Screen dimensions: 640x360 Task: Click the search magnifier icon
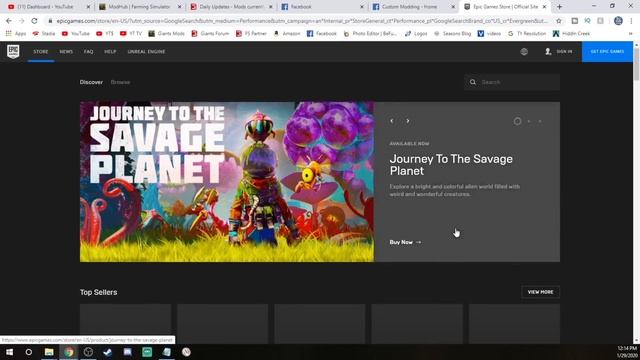point(473,82)
